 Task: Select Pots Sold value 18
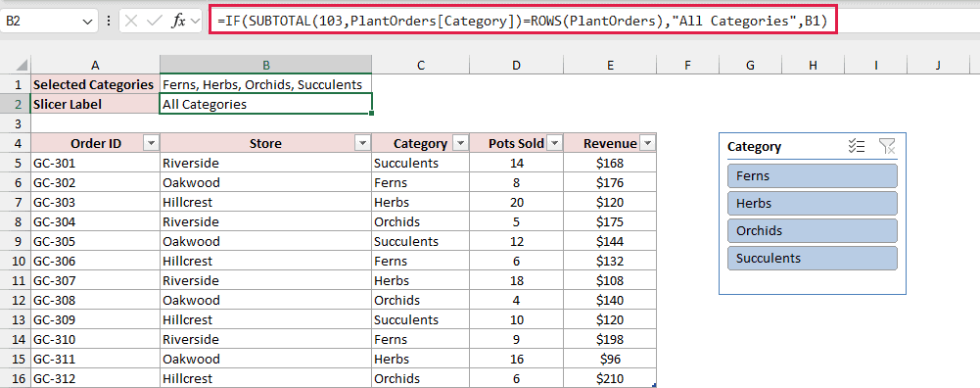pos(516,280)
